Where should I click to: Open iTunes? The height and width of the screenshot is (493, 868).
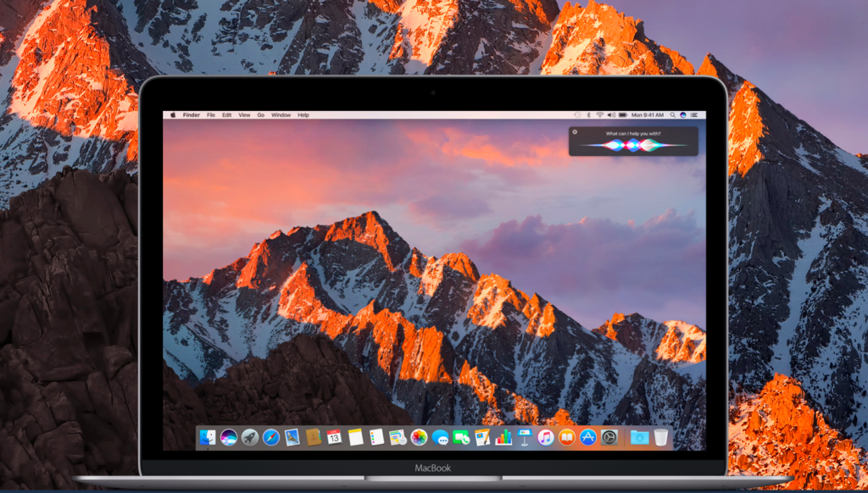(x=546, y=439)
